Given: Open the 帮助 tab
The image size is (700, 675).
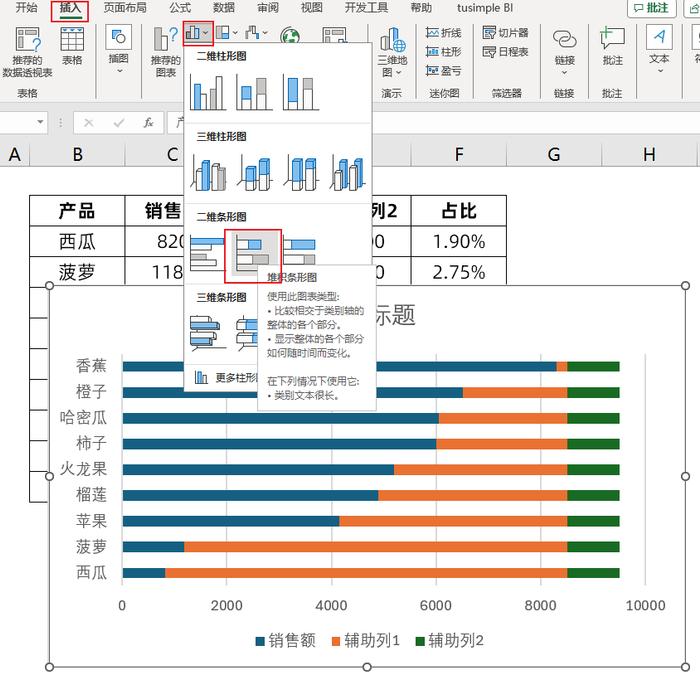Looking at the screenshot, I should click(x=421, y=8).
